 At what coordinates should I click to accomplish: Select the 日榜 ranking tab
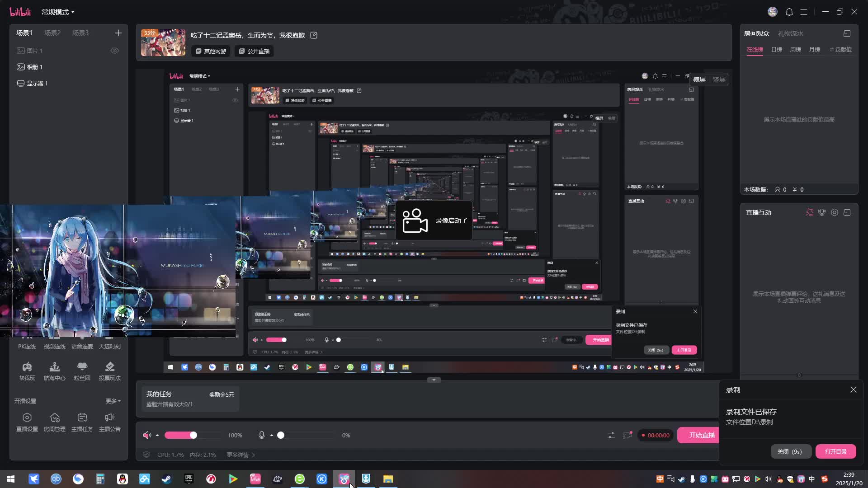tap(776, 49)
